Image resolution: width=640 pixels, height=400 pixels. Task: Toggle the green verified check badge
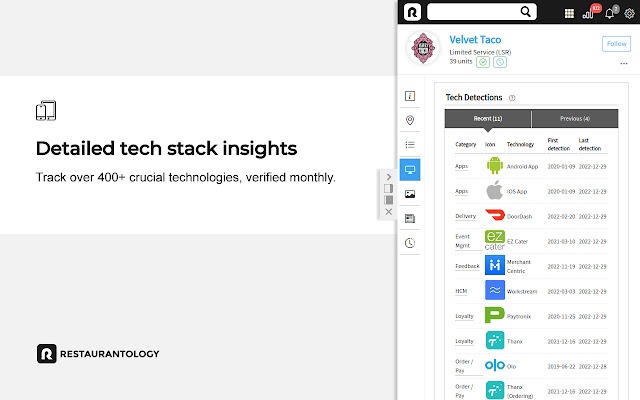pyautogui.click(x=483, y=62)
